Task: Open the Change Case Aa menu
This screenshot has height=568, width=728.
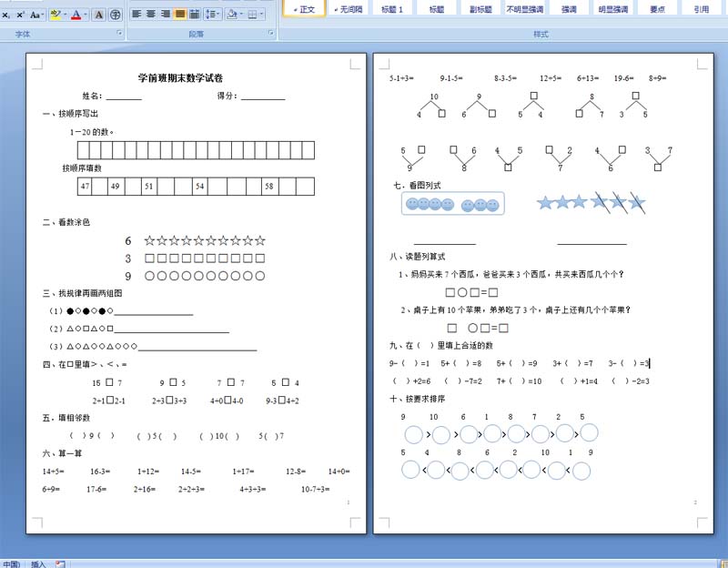Action: pos(36,15)
